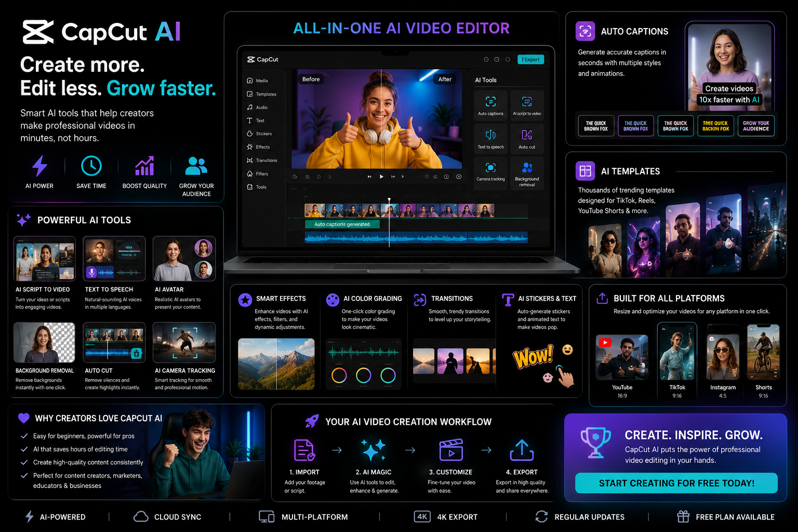This screenshot has width=798, height=532.
Task: Click the AI Magic sparkle step icon
Action: pyautogui.click(x=373, y=450)
